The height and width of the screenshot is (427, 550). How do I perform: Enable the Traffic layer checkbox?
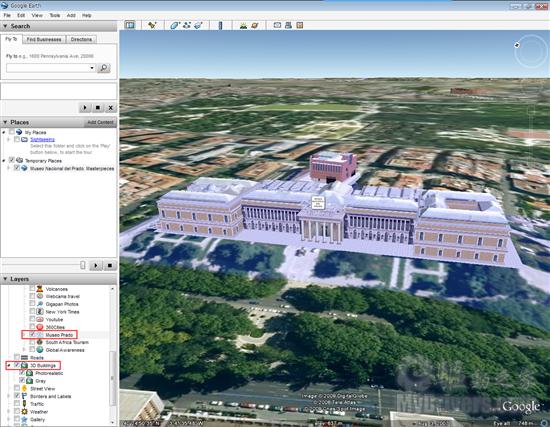pos(16,404)
